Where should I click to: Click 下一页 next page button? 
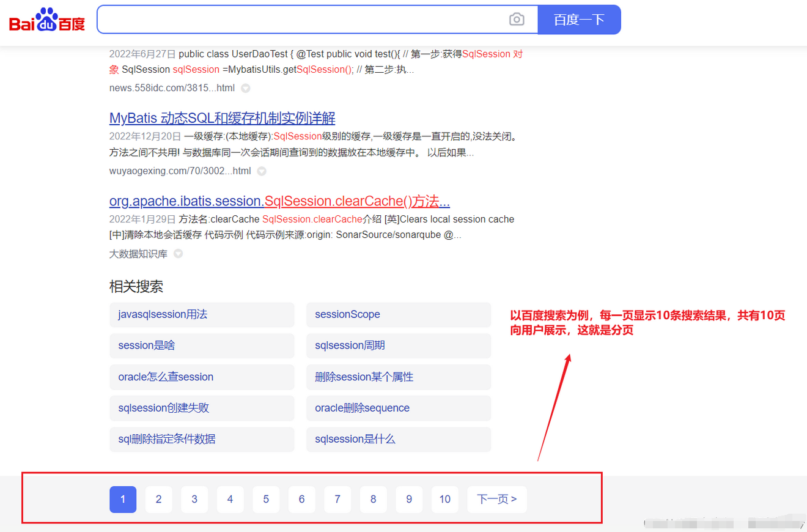497,500
